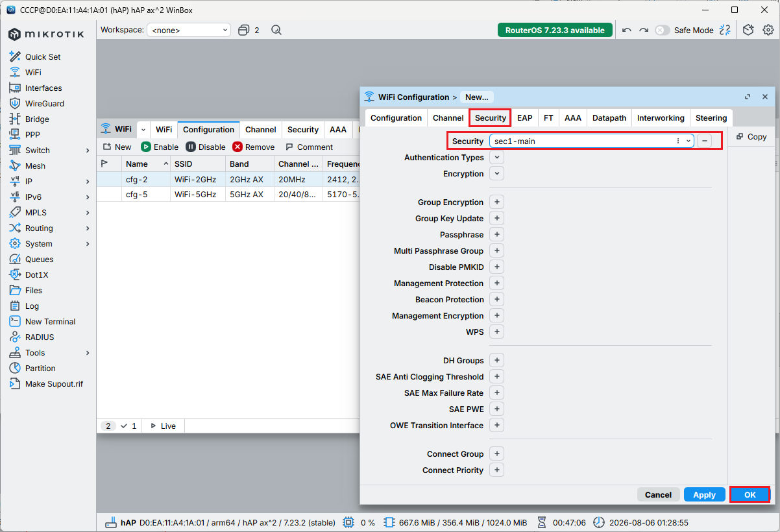Click Enable in WiFi window toolbar
Image resolution: width=780 pixels, height=532 pixels.
tap(160, 147)
